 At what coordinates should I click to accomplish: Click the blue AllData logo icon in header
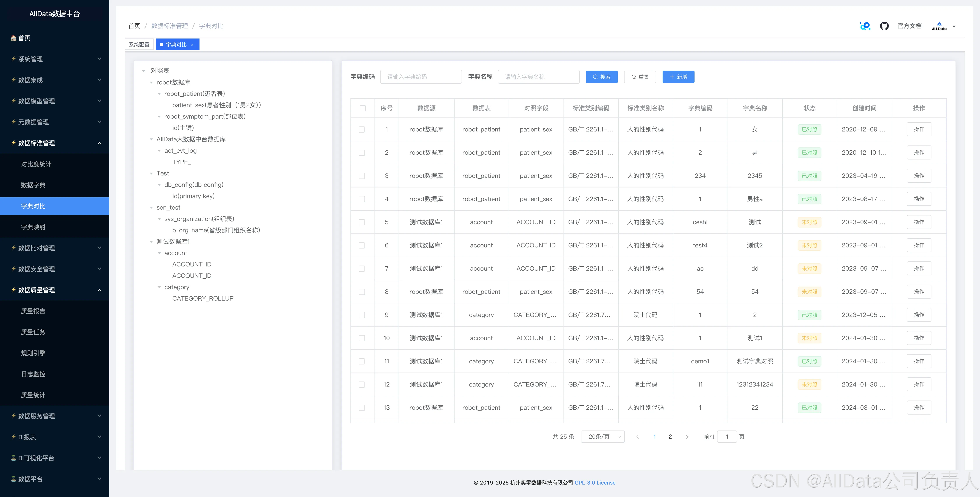tap(865, 26)
